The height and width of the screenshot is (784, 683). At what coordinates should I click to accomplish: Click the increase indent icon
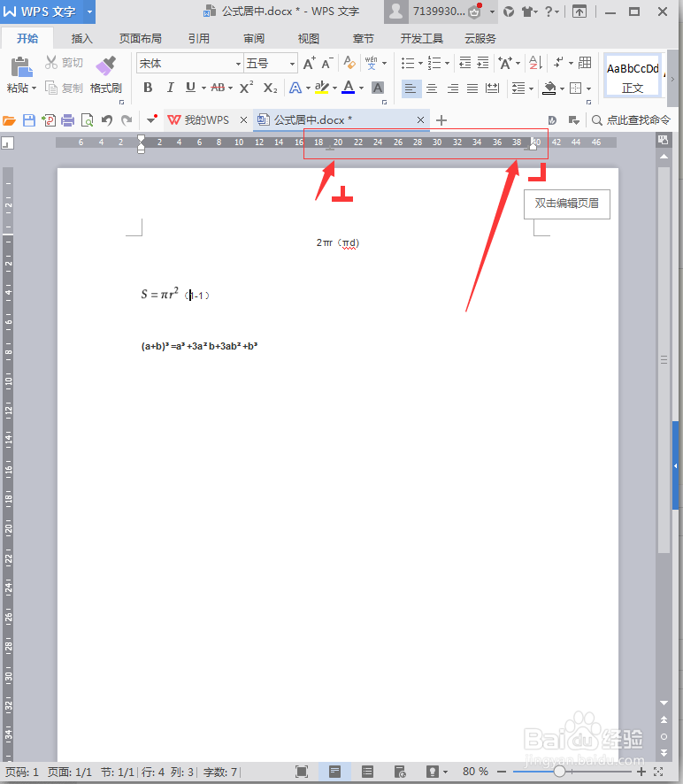(x=483, y=63)
